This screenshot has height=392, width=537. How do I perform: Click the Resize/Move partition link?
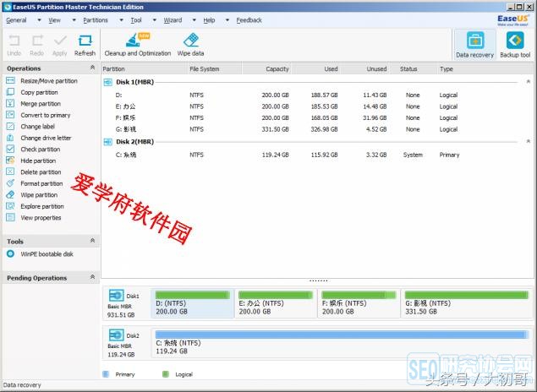[49, 81]
